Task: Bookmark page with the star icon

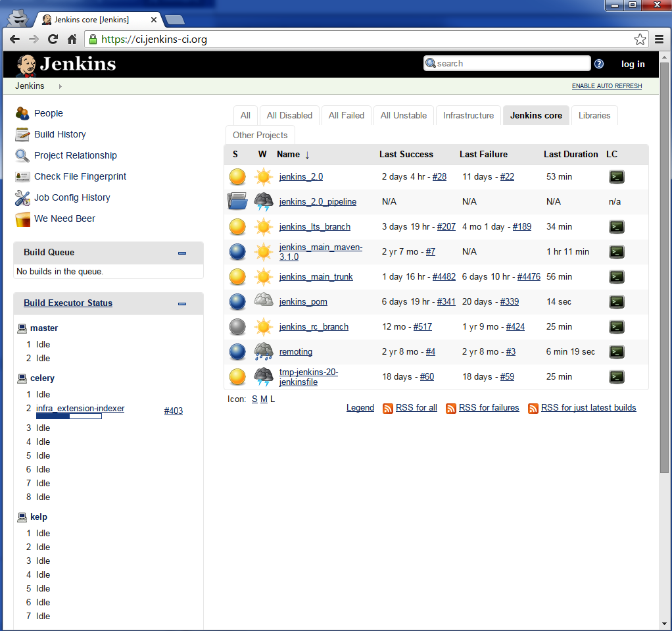Action: 640,39
